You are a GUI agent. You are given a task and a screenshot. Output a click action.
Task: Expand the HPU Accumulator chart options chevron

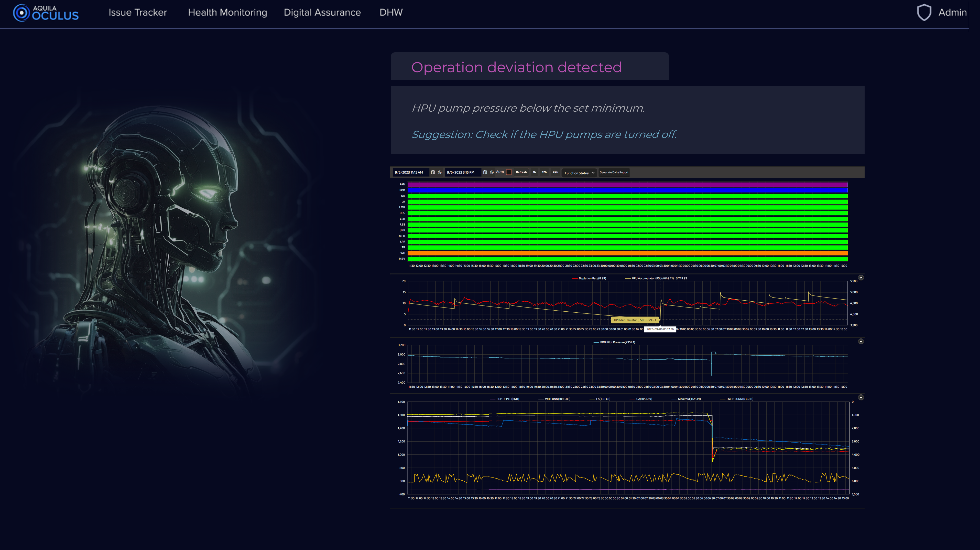tap(861, 278)
